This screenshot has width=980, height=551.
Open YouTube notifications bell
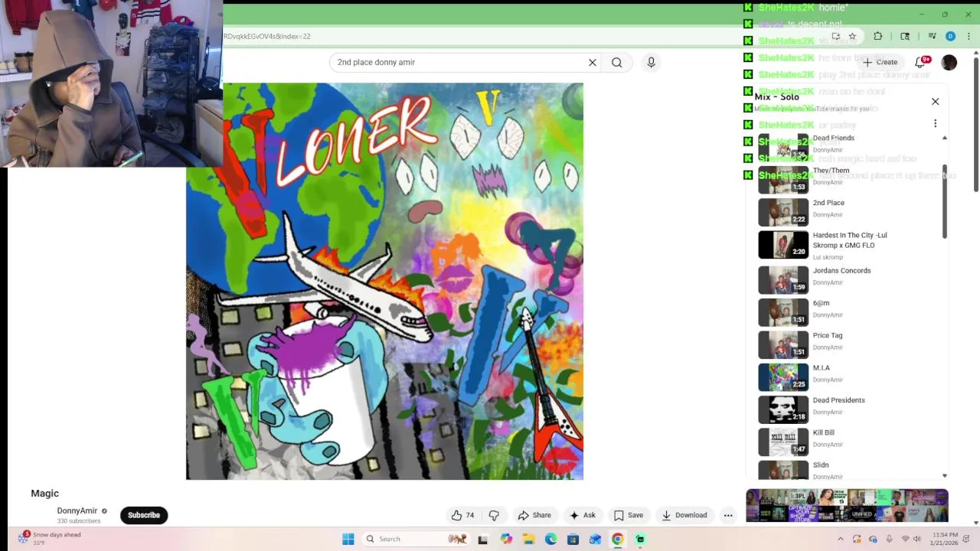pos(921,62)
